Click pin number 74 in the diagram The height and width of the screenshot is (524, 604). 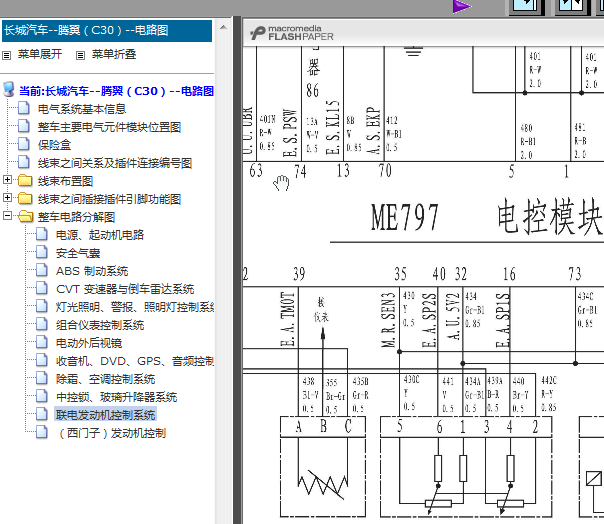[x=300, y=171]
